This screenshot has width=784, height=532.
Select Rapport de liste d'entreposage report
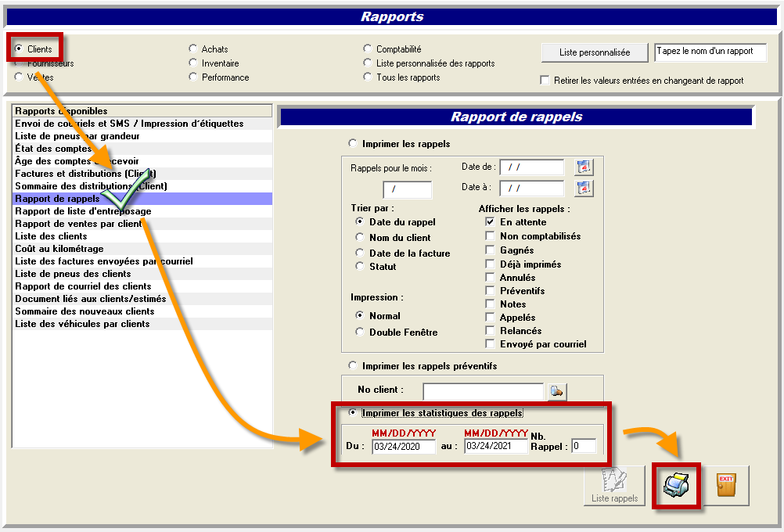click(142, 211)
